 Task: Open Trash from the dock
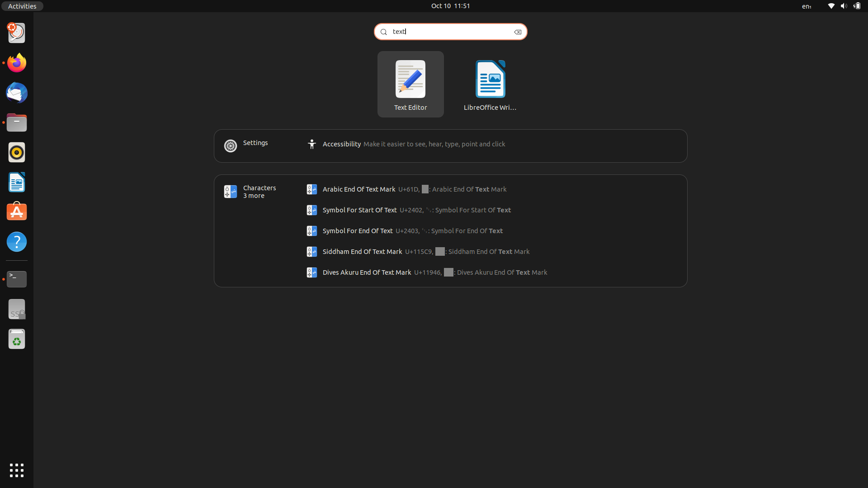coord(17,339)
